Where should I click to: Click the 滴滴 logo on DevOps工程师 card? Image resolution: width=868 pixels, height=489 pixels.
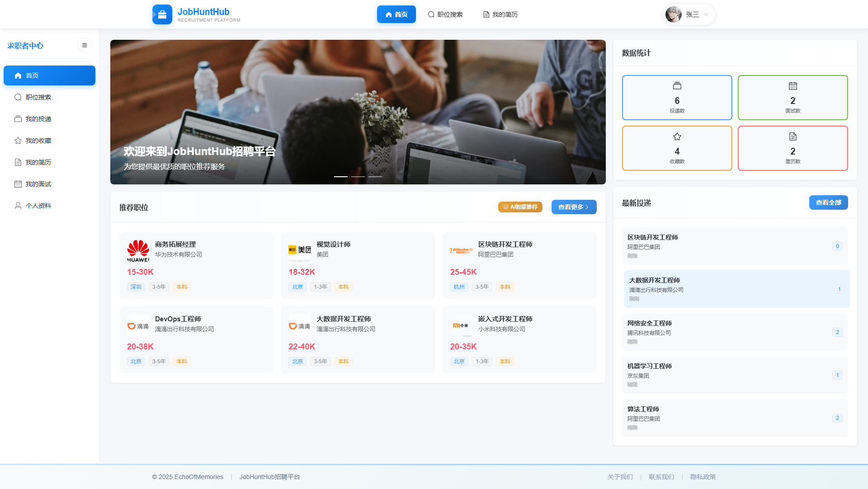[x=138, y=326]
